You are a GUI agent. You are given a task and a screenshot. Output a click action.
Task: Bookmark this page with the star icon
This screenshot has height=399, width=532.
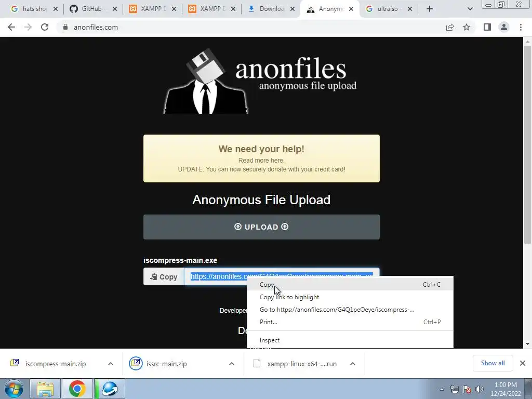point(467,27)
